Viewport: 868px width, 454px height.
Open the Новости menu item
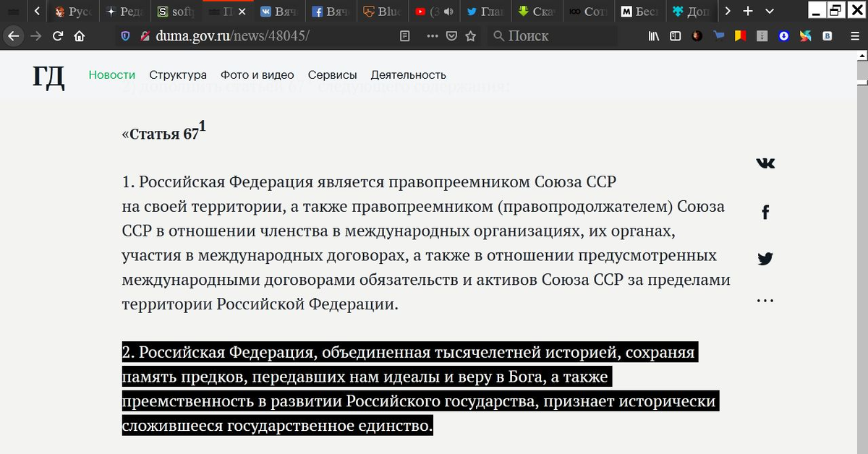tap(112, 74)
